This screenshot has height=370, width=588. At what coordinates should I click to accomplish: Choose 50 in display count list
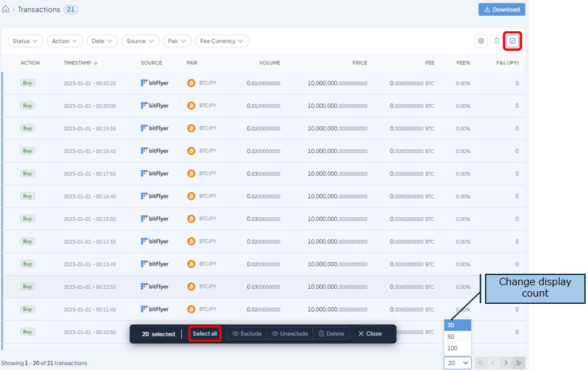click(x=457, y=337)
